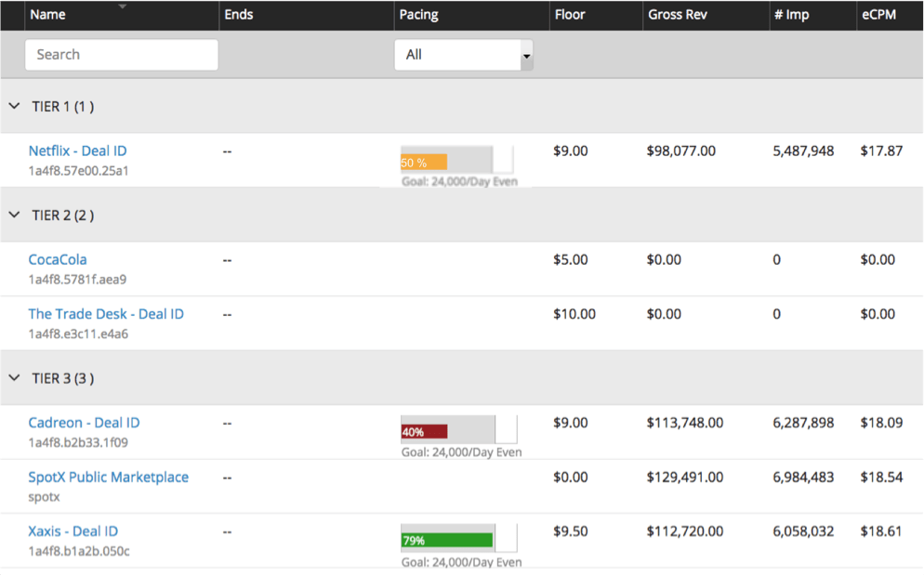This screenshot has height=576, width=924.
Task: Select the deal ID text 1a4f8.b2b33.1f09
Action: 78,442
